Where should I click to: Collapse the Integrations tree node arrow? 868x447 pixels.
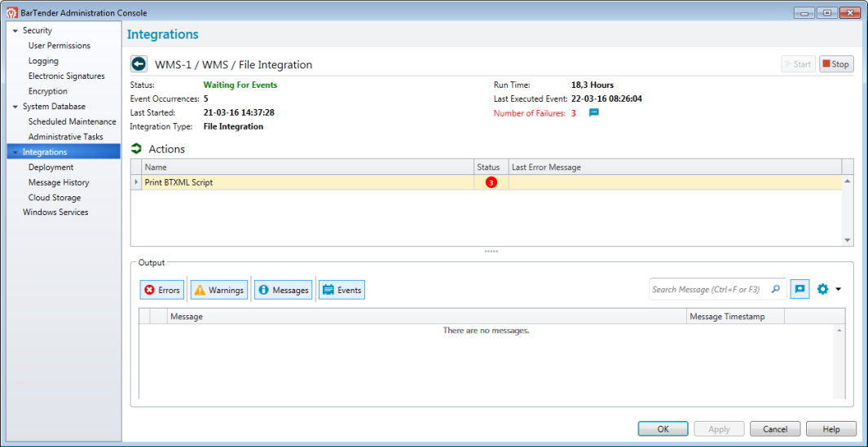click(15, 151)
